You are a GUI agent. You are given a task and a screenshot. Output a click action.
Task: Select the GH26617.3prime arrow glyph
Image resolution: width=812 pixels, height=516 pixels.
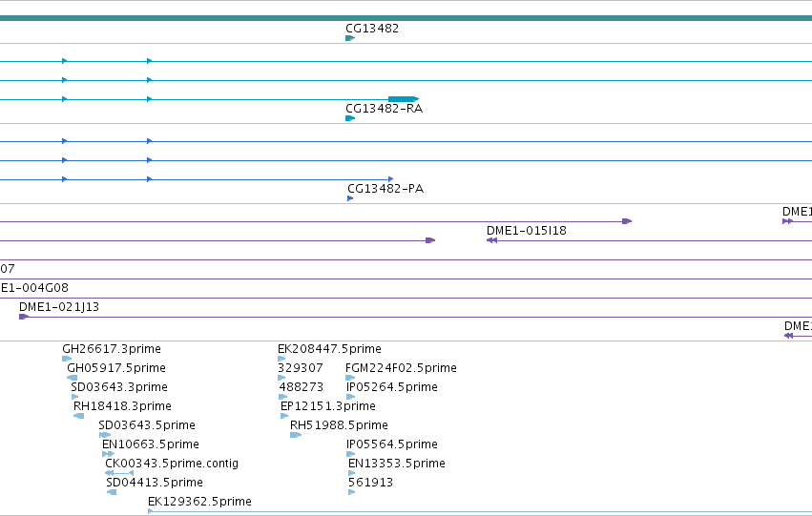coord(67,359)
